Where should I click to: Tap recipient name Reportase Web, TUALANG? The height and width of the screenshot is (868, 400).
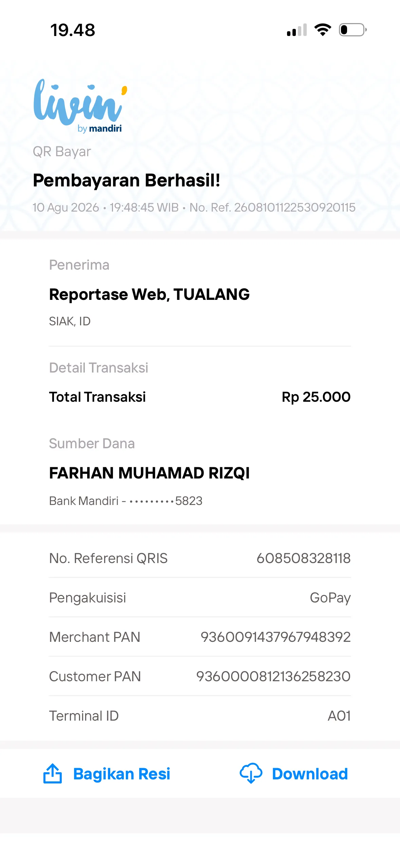pos(149,294)
